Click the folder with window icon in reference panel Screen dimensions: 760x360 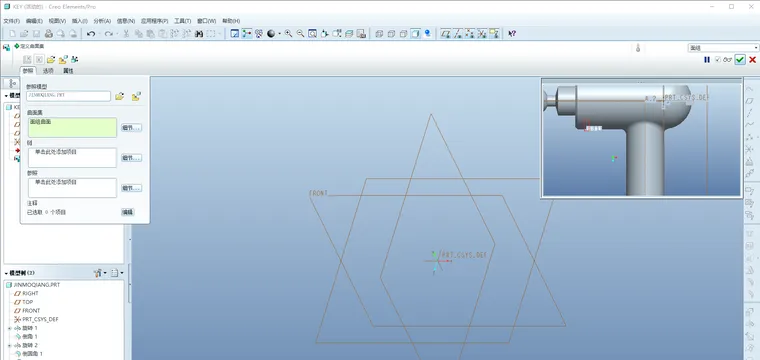click(x=136, y=96)
